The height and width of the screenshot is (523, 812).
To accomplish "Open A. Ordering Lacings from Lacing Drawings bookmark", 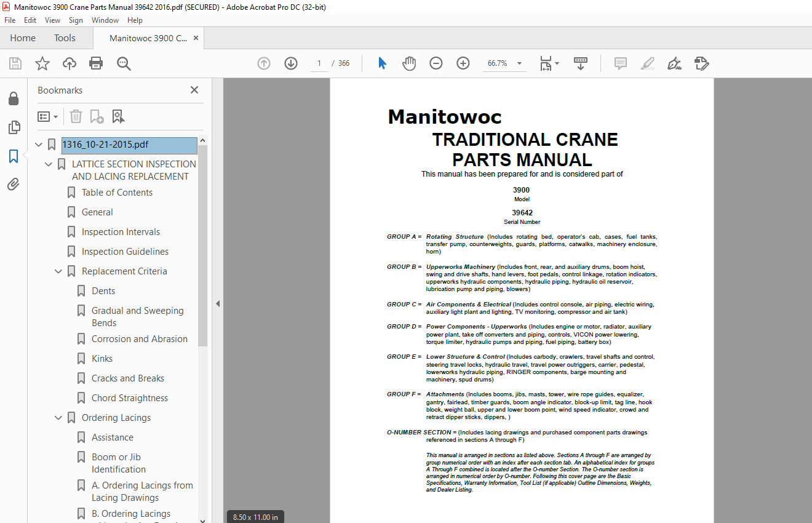I will 142,492.
